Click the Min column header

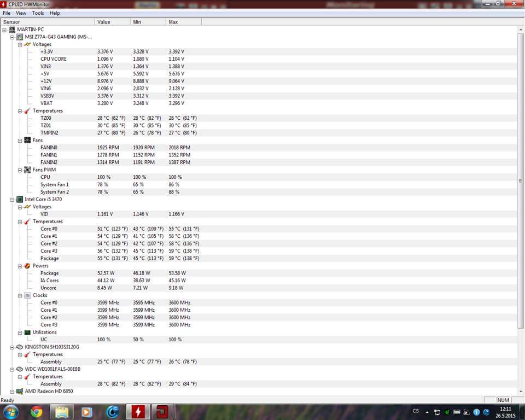(148, 22)
